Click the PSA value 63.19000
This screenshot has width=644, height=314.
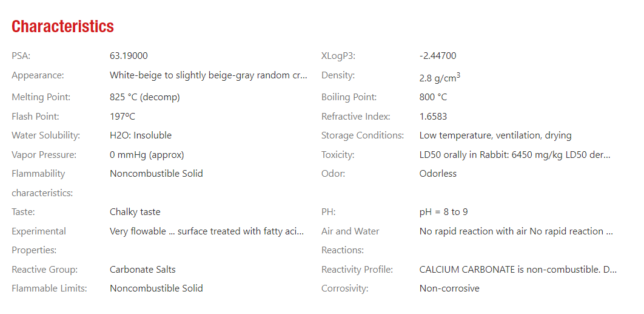129,56
